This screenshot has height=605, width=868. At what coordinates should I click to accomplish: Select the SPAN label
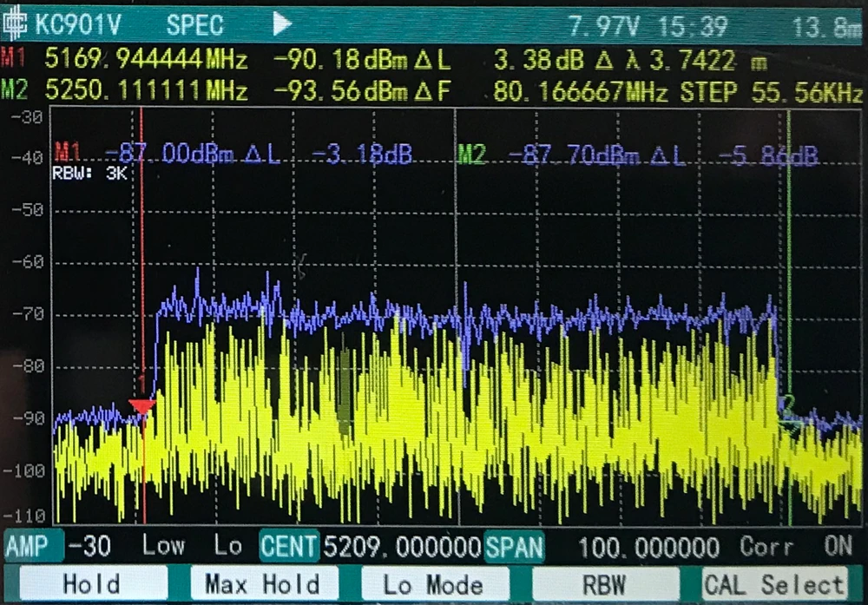pos(515,547)
